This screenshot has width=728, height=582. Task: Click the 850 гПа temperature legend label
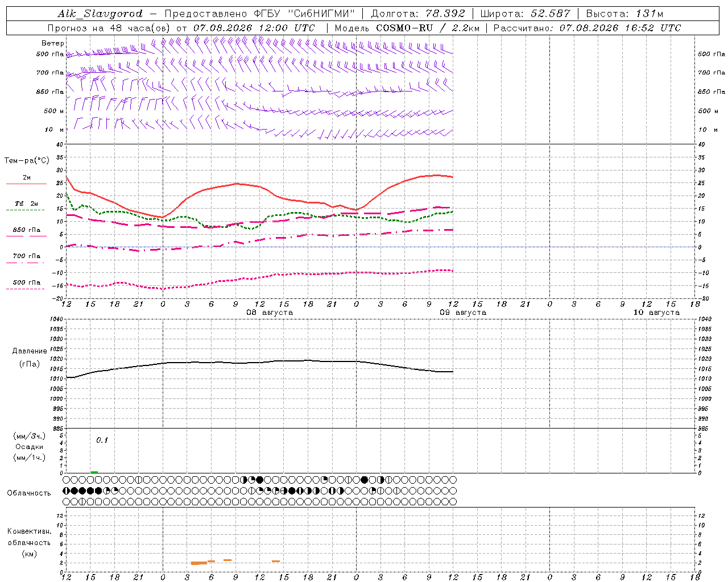point(27,230)
